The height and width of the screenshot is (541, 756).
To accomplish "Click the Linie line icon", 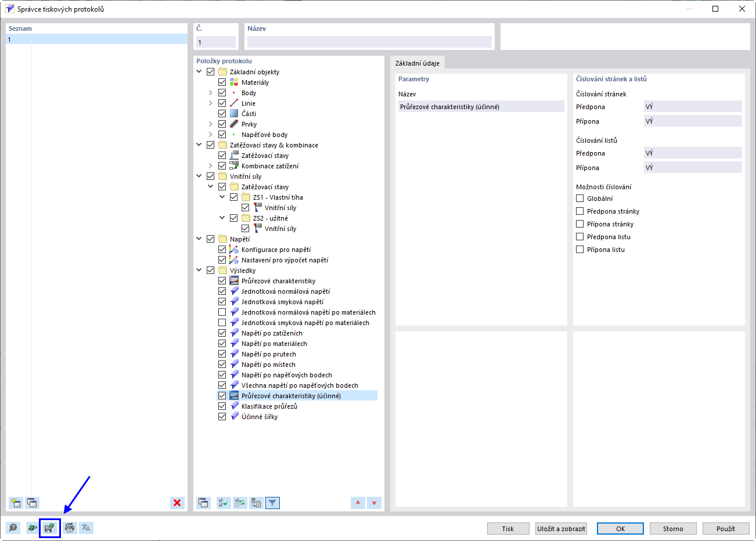I will (234, 103).
